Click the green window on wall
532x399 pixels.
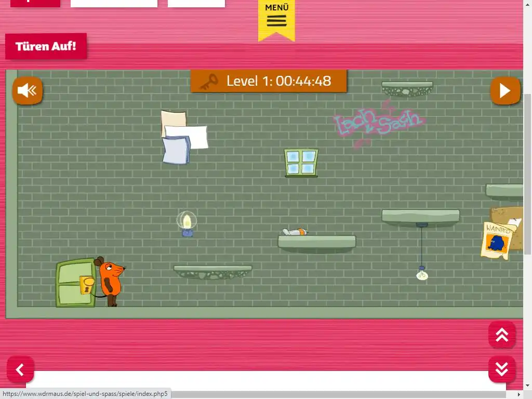301,163
